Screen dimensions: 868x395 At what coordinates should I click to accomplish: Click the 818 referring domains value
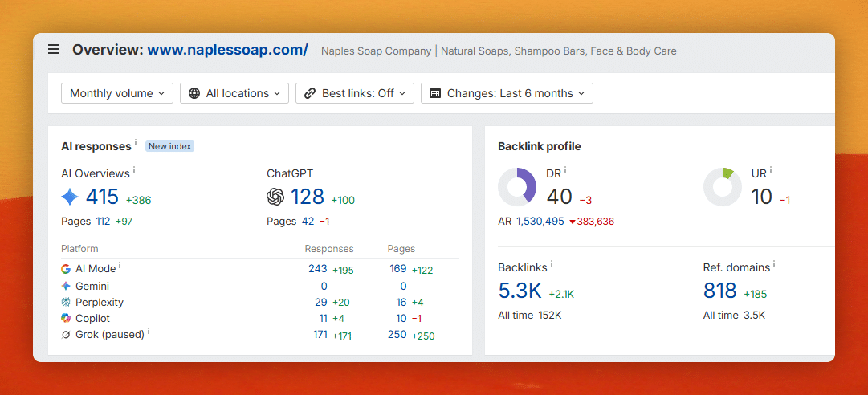click(720, 291)
